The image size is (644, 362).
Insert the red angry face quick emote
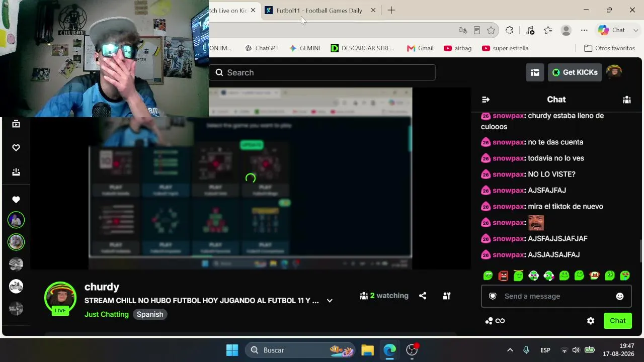point(503,276)
